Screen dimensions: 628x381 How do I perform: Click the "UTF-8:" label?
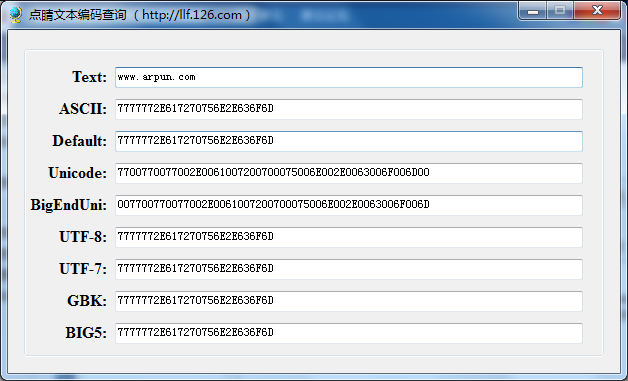83,237
